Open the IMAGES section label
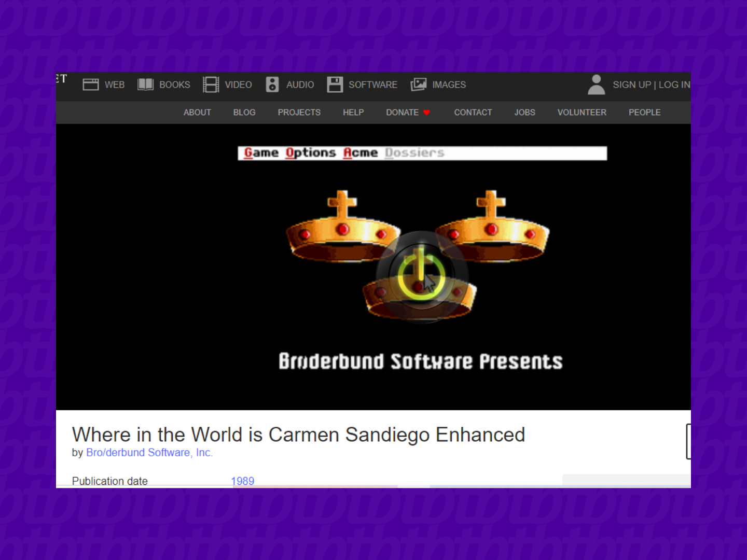The image size is (747, 560). point(449,85)
